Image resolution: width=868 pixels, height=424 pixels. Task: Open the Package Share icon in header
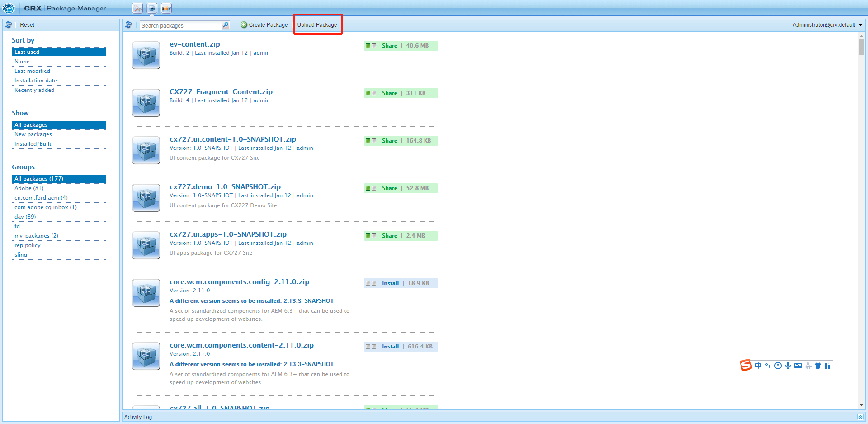(x=166, y=8)
